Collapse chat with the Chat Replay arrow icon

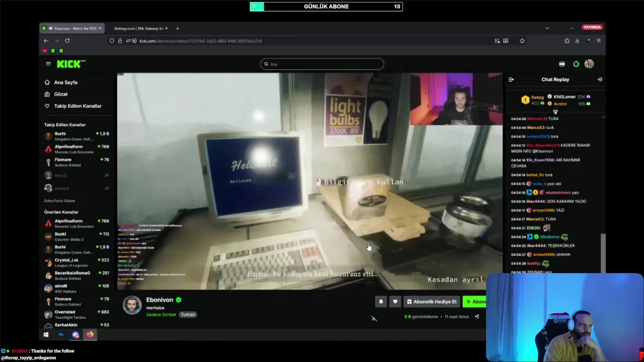[x=600, y=79]
